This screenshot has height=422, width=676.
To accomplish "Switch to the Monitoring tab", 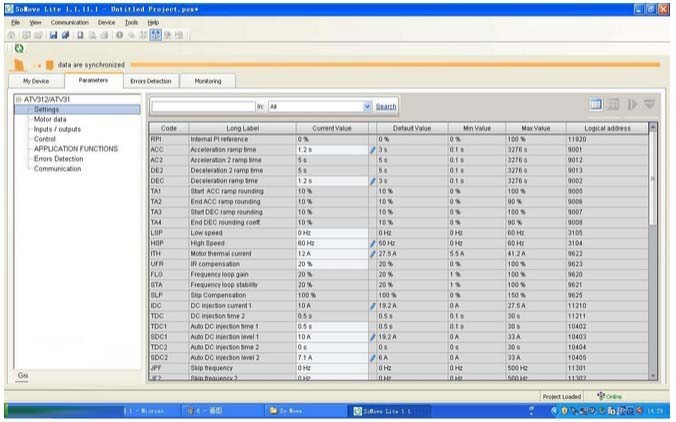I will 208,81.
